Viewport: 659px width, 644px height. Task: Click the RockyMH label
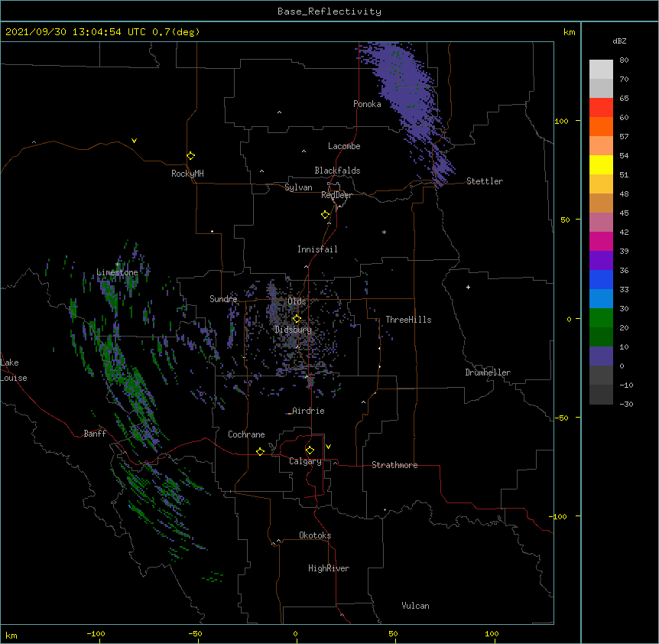click(x=187, y=174)
